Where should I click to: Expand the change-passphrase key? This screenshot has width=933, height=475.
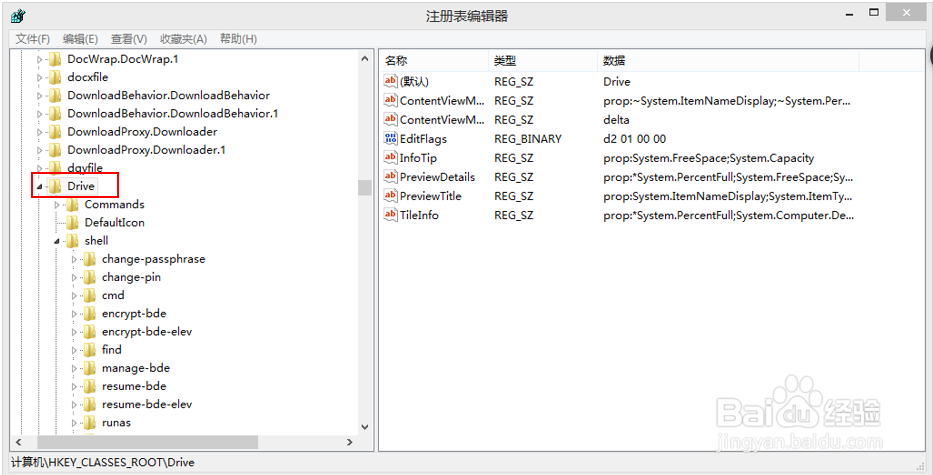coord(74,260)
